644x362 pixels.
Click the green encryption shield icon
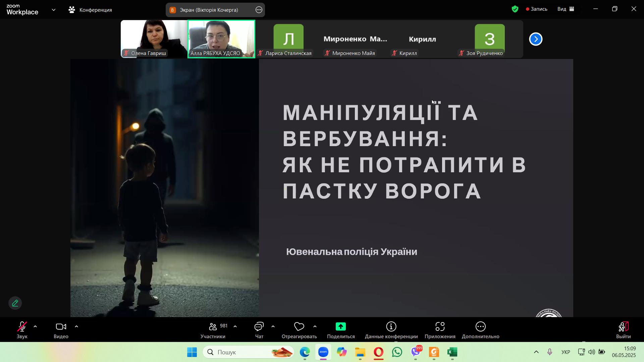515,9
